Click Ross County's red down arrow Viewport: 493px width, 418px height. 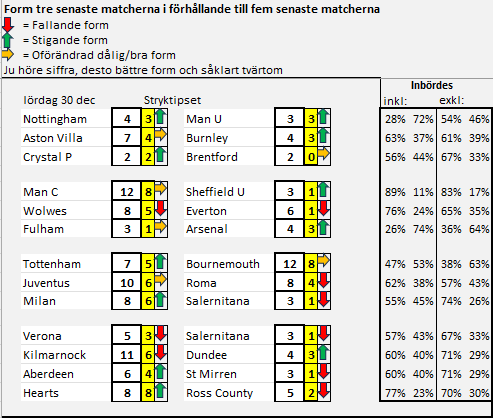coord(323,391)
